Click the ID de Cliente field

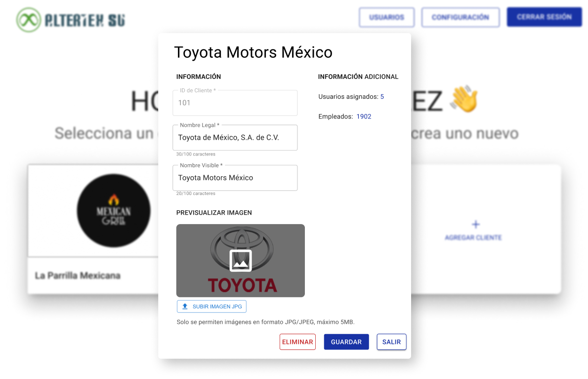[235, 103]
